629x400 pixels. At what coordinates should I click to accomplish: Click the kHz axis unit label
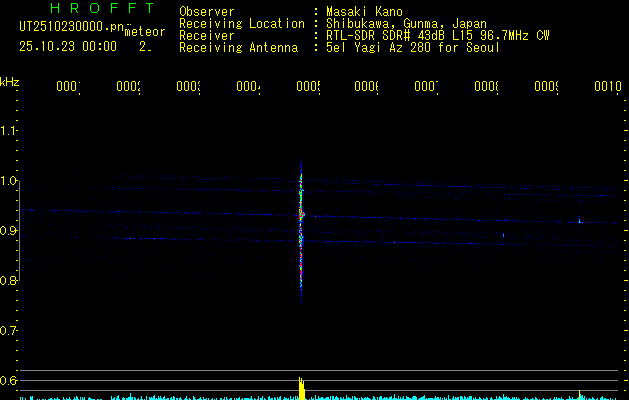tap(10, 82)
